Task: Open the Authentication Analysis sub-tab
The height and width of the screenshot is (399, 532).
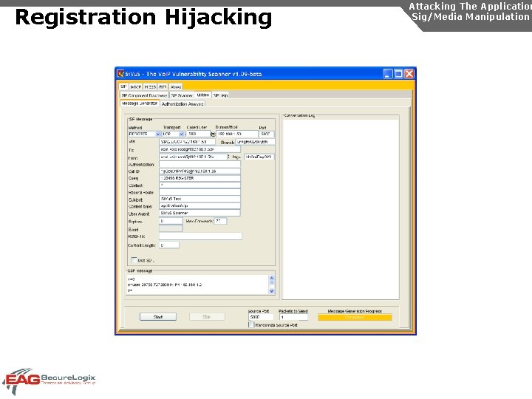Action: point(183,104)
